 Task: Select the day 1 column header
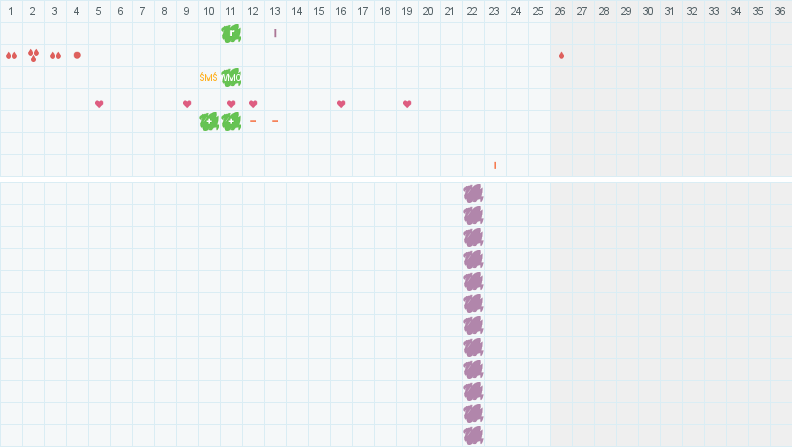[x=10, y=11]
